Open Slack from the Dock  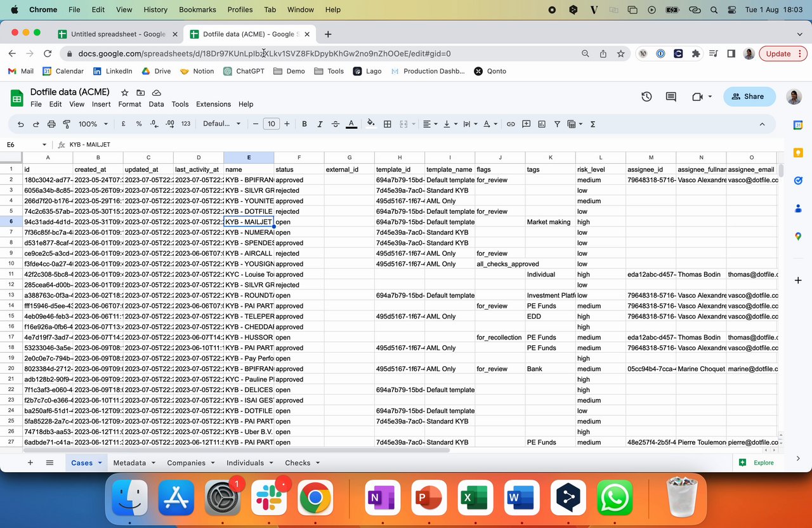(268, 497)
